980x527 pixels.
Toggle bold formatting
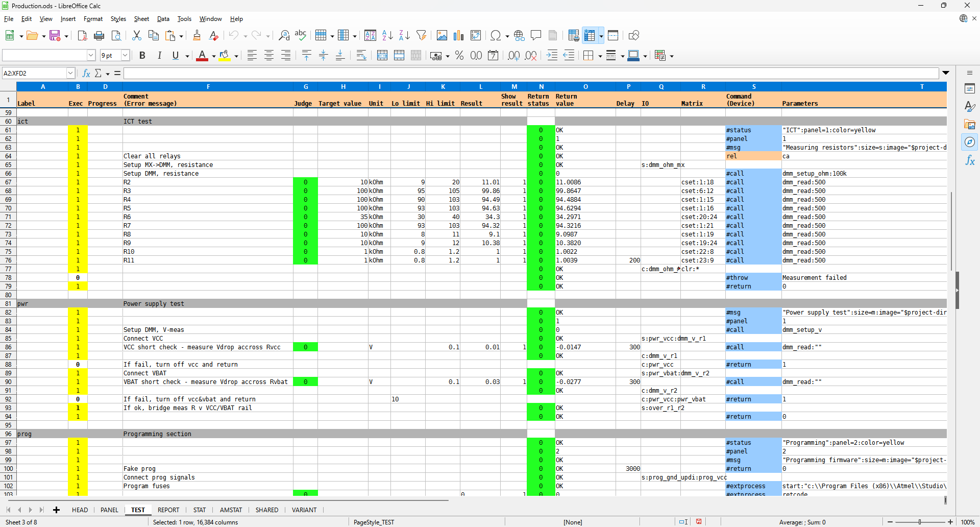142,56
